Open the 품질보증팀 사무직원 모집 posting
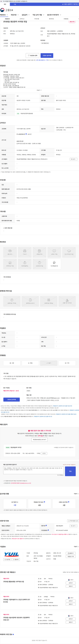This screenshot has height=644, width=79. click(14, 581)
